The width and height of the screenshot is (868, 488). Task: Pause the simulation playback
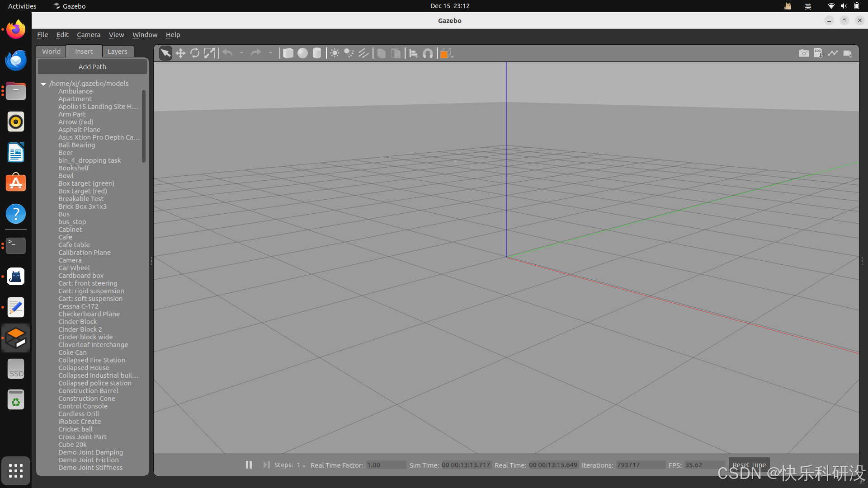[249, 465]
